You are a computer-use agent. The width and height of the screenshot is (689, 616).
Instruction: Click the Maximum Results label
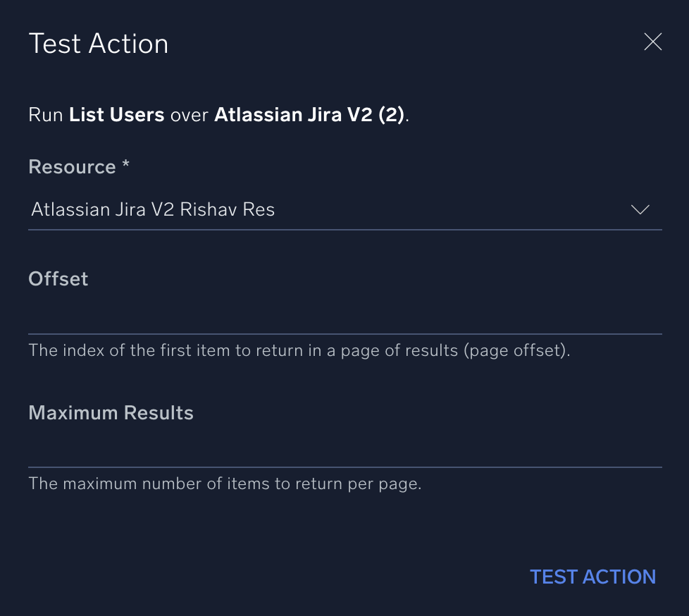coord(111,412)
